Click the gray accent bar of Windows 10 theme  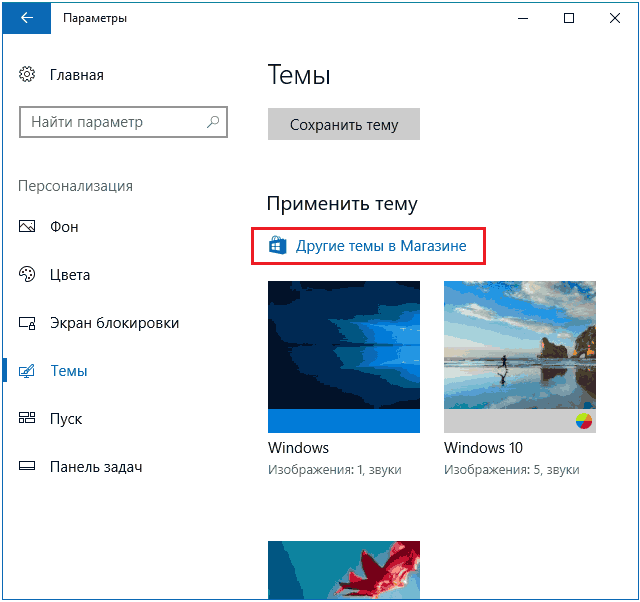[x=520, y=421]
